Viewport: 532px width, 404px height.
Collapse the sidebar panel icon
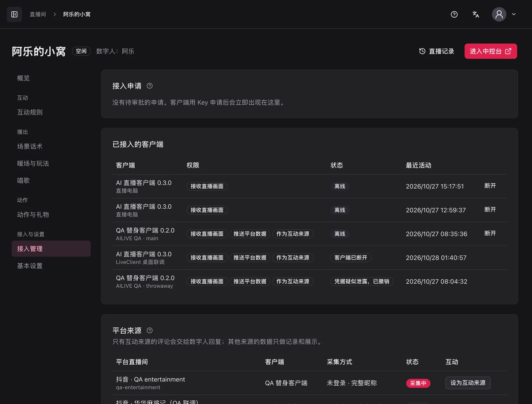pyautogui.click(x=14, y=14)
